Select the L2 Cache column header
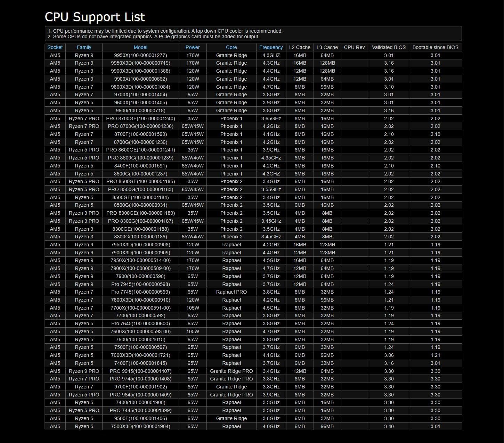The height and width of the screenshot is (443, 504). 300,47
